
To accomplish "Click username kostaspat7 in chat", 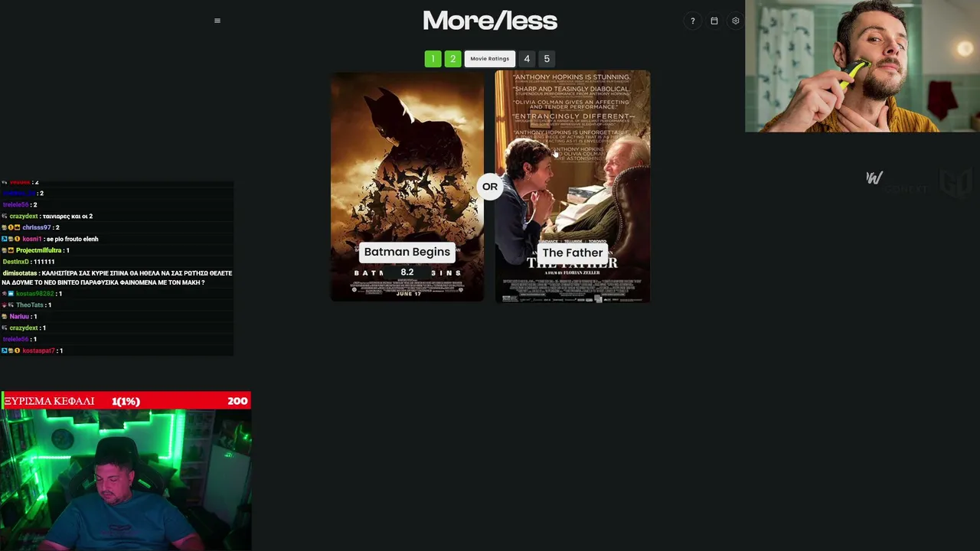I will point(38,350).
